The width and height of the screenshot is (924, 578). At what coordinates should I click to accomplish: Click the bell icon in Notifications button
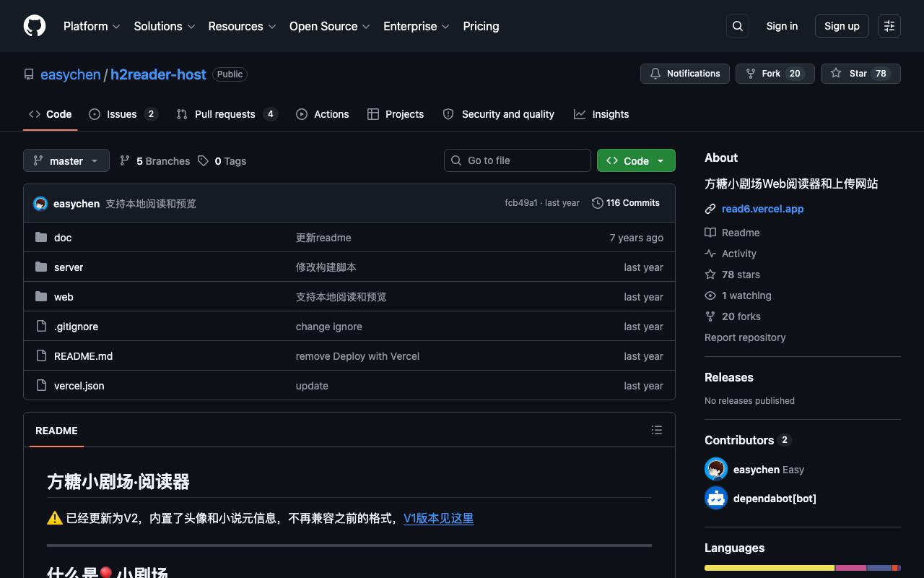655,74
